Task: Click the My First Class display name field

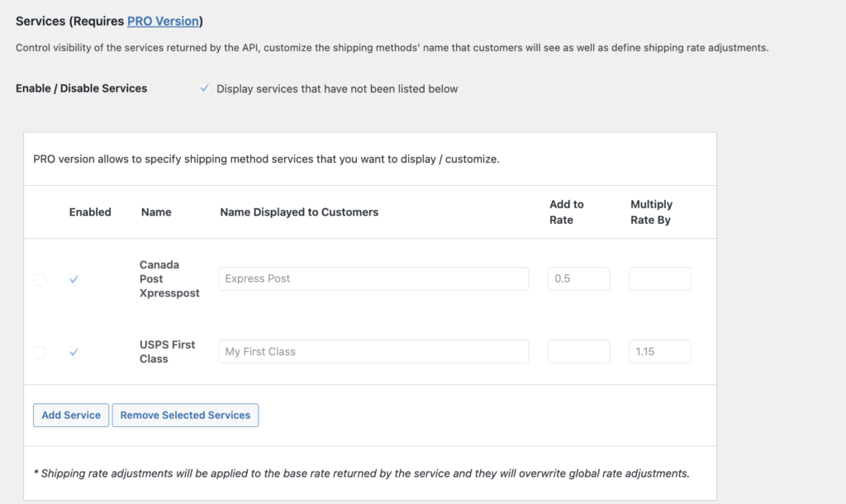Action: point(373,352)
